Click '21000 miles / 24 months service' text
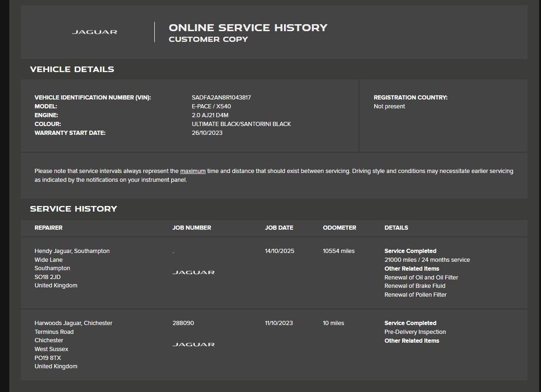 tap(427, 260)
